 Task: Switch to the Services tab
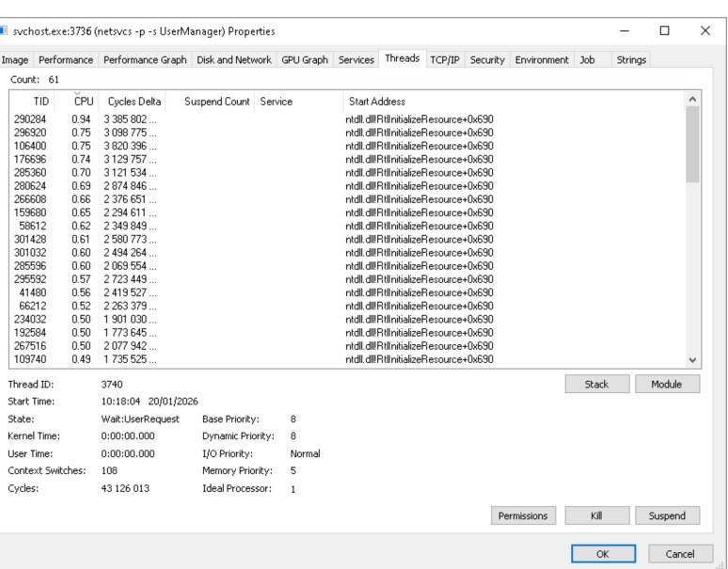(x=356, y=60)
